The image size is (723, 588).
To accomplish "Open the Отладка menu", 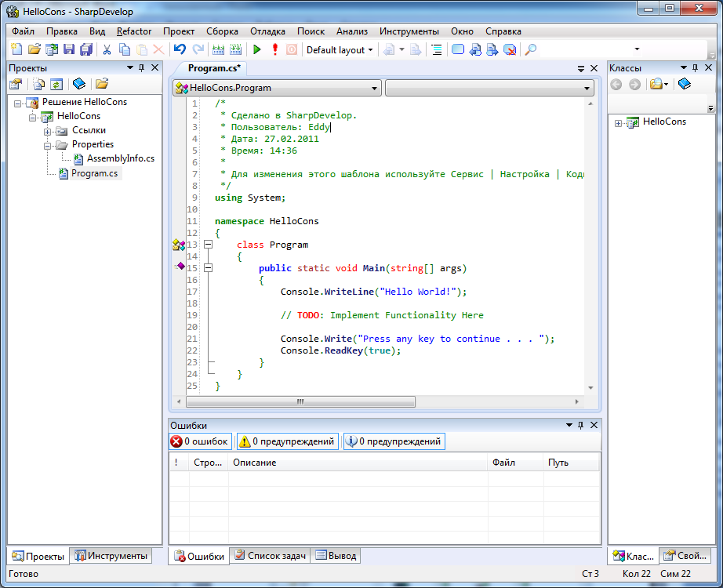I will click(x=267, y=31).
